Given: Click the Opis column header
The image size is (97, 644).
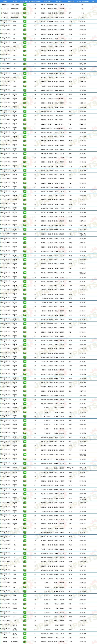Looking at the screenshot, I should point(93,1).
